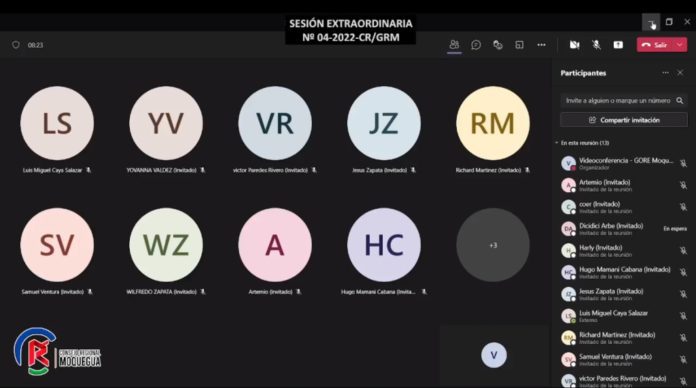Click the LS avatar tile
Screen dimensions: 696x388
coord(57,123)
